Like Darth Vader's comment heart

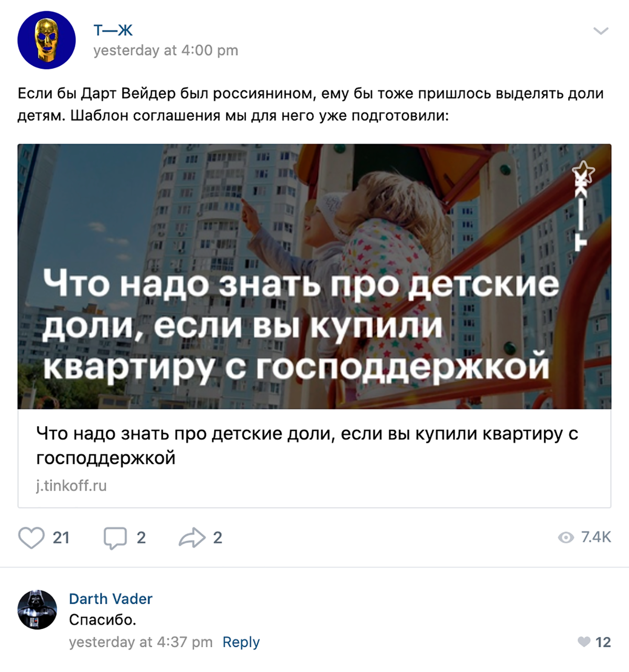pos(584,642)
